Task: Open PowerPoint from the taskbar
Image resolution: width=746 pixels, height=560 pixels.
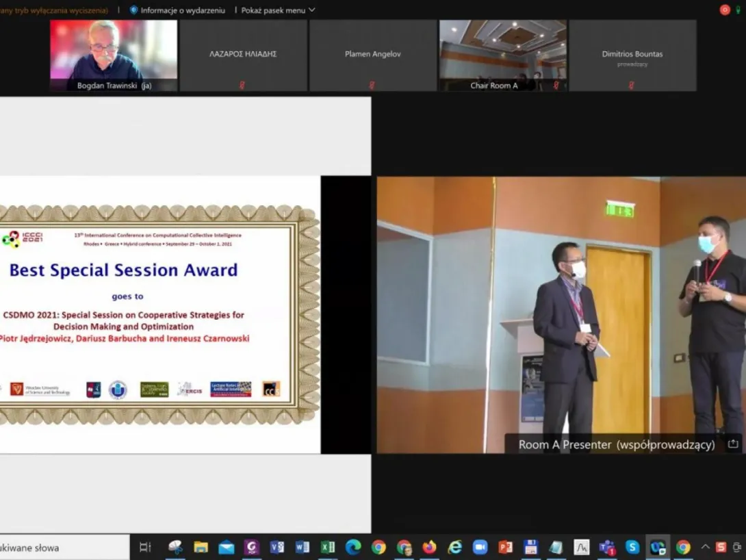Action: point(505,547)
